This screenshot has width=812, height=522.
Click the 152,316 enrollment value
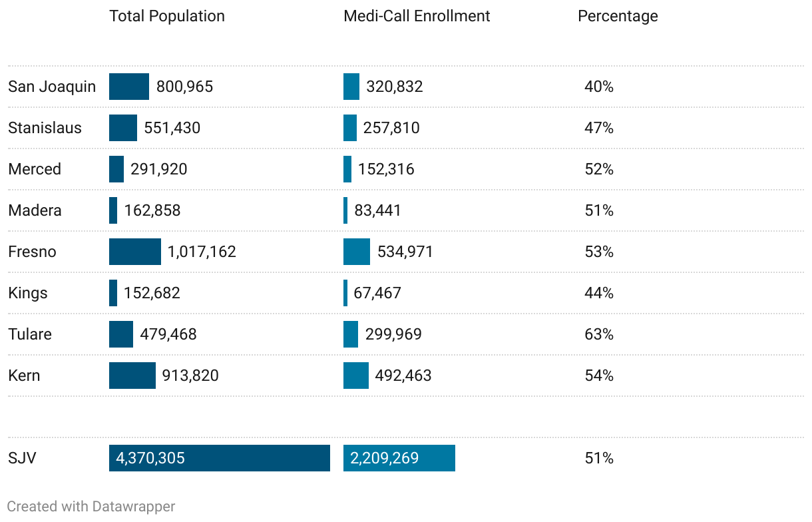point(386,169)
